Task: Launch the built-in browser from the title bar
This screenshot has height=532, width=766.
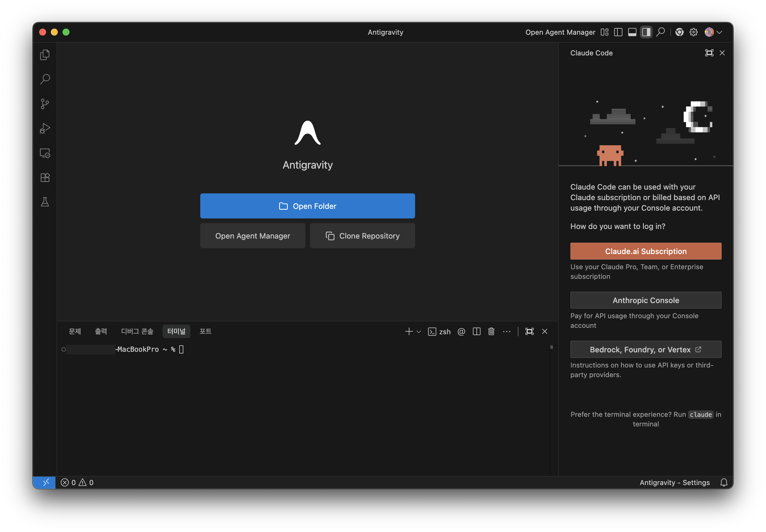Action: (679, 32)
